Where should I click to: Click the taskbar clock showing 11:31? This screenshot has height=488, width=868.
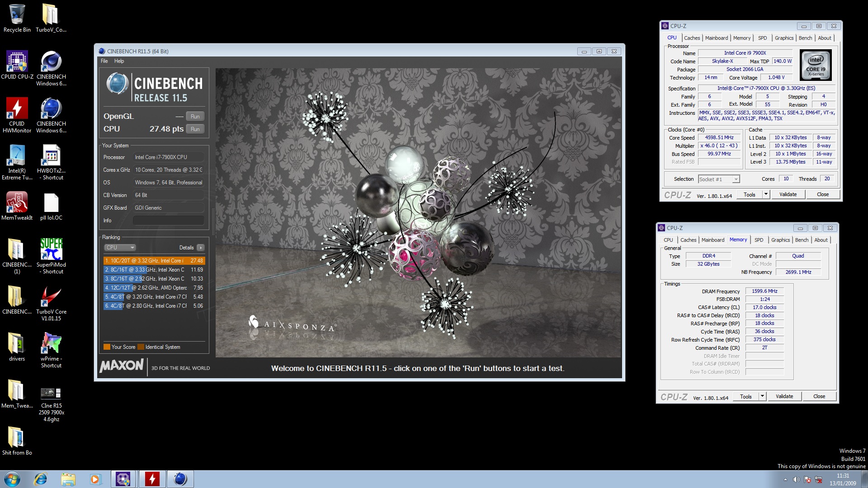click(843, 479)
